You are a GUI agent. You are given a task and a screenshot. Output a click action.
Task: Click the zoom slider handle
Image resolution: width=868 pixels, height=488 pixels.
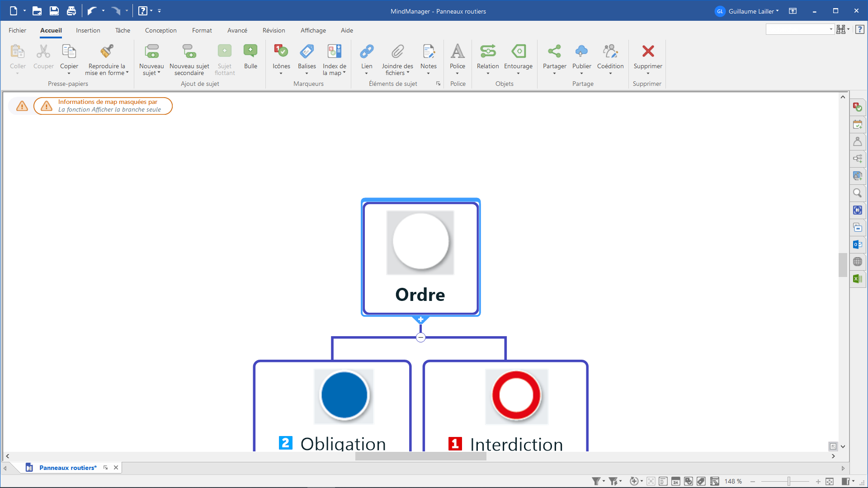point(788,481)
